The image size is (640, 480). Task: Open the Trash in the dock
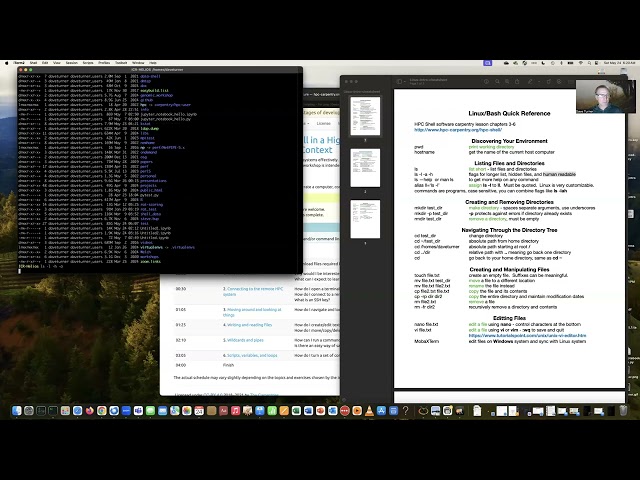tap(623, 410)
